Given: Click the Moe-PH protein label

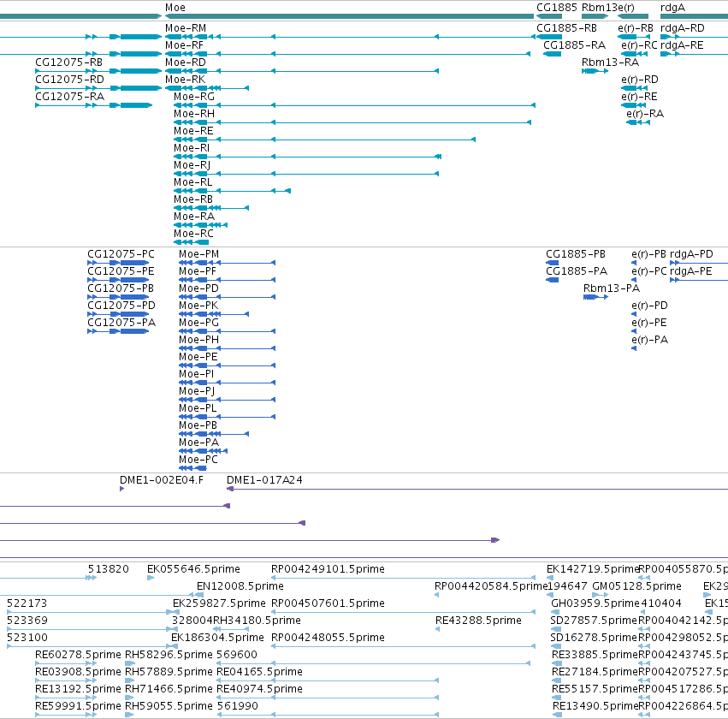Looking at the screenshot, I should click(x=198, y=340).
